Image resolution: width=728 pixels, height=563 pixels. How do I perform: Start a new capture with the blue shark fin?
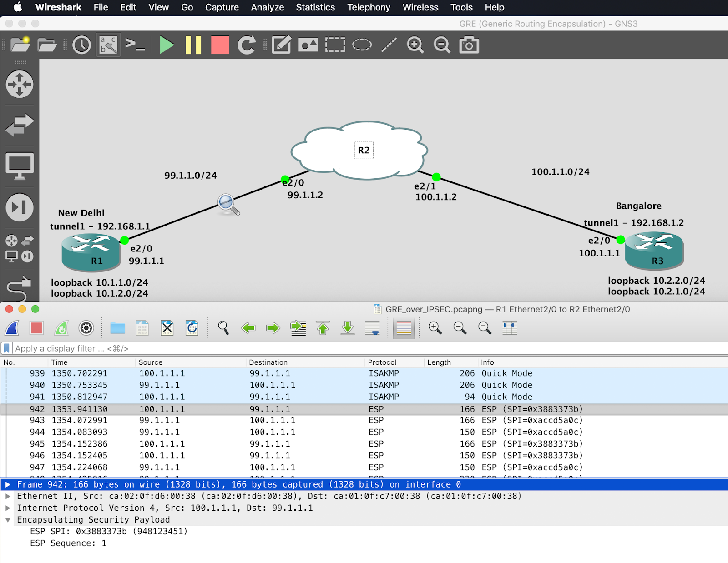[11, 328]
